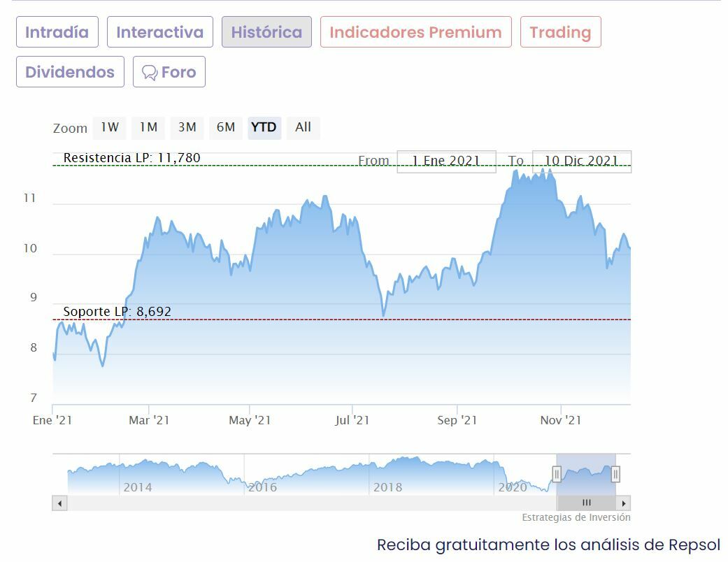Set chart zoom to 1M

(148, 127)
